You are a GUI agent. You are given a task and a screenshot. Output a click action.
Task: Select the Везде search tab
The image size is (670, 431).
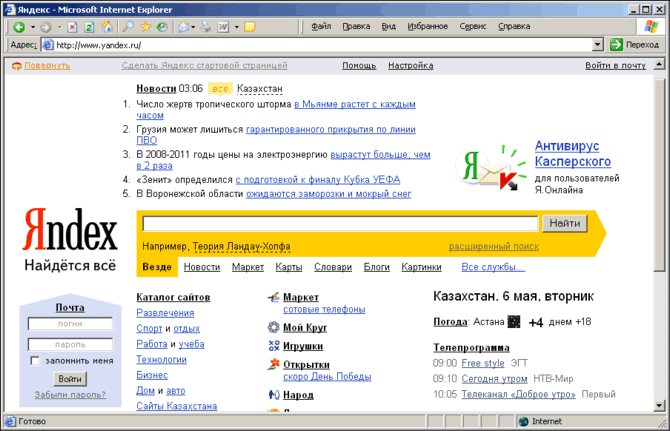tap(157, 267)
